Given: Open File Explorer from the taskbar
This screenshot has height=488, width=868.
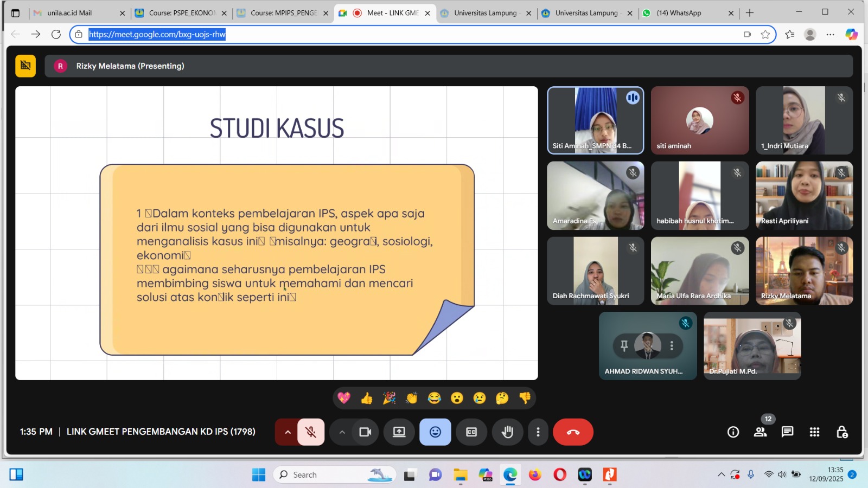Looking at the screenshot, I should (x=461, y=475).
